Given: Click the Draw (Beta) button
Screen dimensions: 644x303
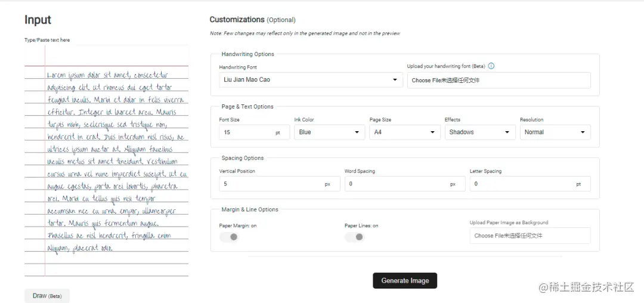Looking at the screenshot, I should pos(47,296).
